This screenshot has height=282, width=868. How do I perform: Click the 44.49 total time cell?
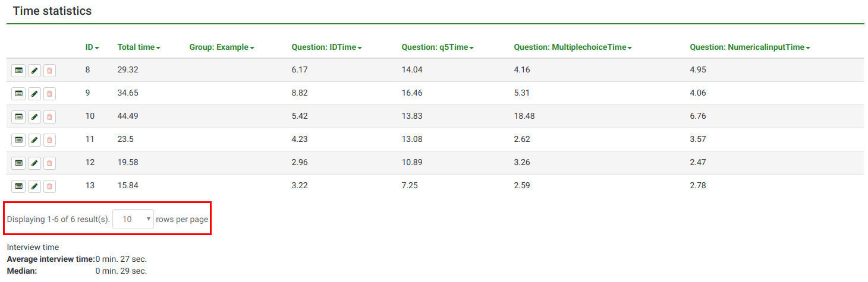(x=128, y=116)
